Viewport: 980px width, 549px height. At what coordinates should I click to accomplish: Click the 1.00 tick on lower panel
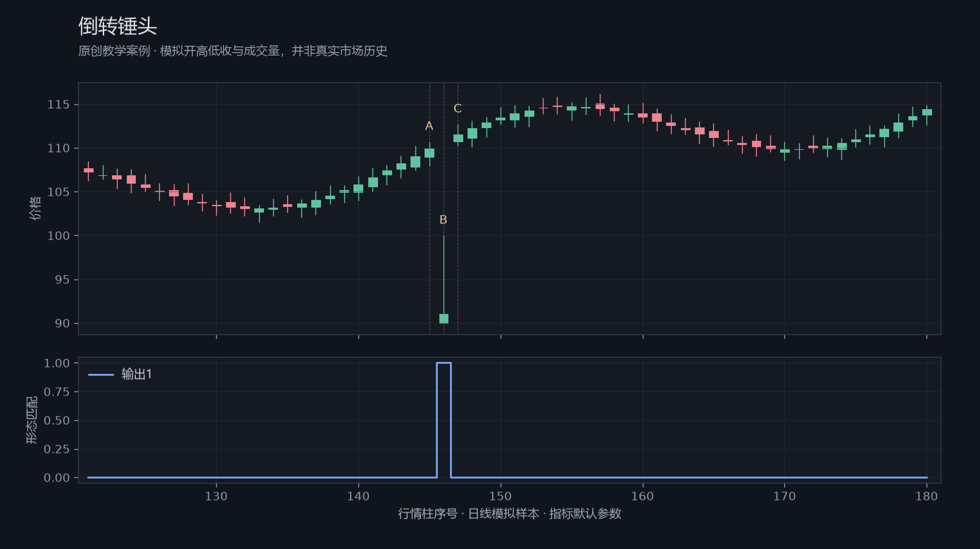tap(57, 363)
